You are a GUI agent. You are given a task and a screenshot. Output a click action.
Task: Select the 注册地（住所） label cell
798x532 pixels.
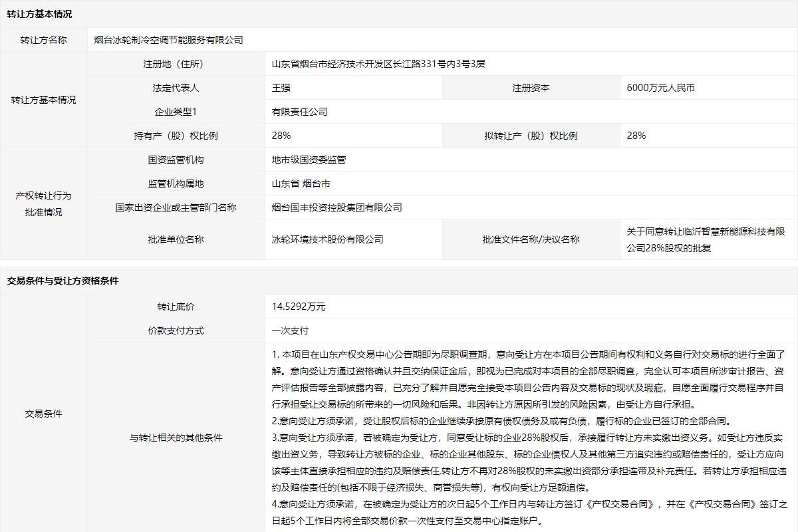tap(176, 64)
